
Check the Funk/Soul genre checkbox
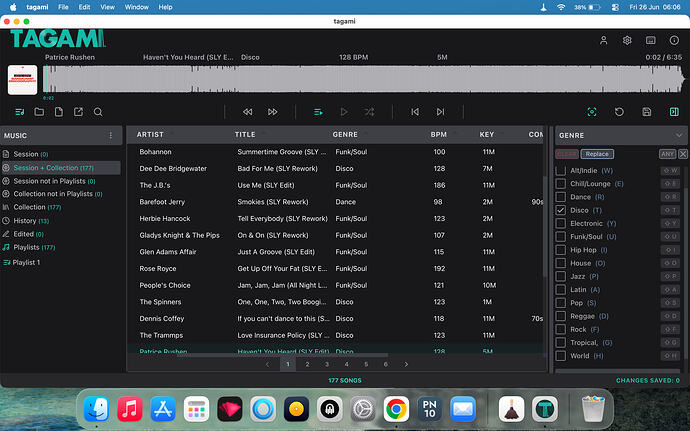pos(561,236)
